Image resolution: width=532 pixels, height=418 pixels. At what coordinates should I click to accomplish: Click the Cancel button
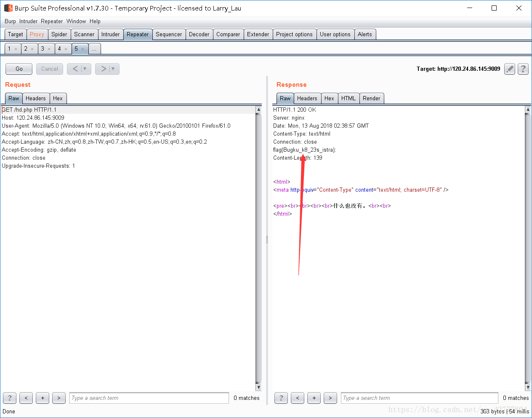click(50, 69)
